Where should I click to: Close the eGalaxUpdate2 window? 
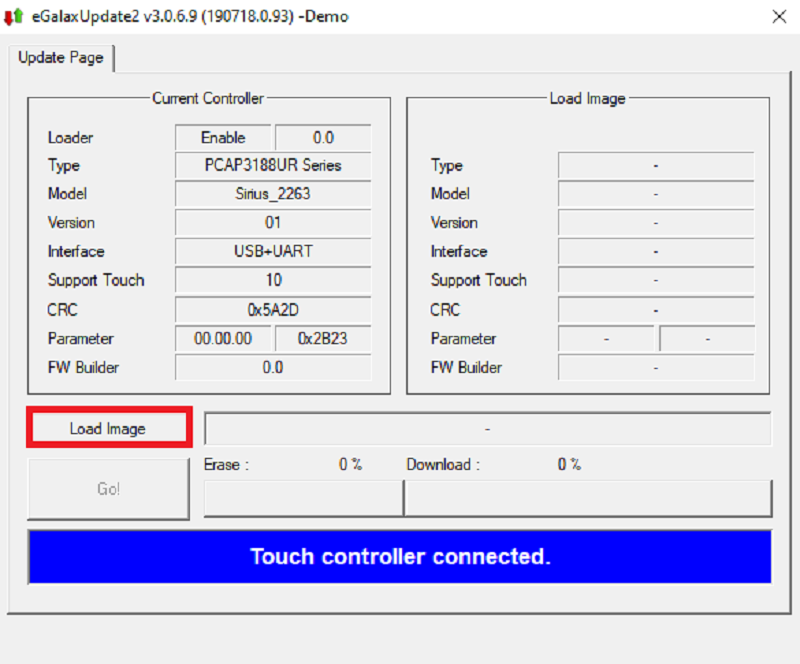(x=779, y=17)
